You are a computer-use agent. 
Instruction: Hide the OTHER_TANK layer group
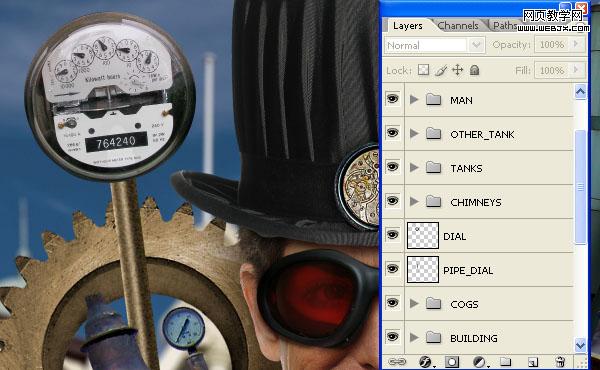393,133
